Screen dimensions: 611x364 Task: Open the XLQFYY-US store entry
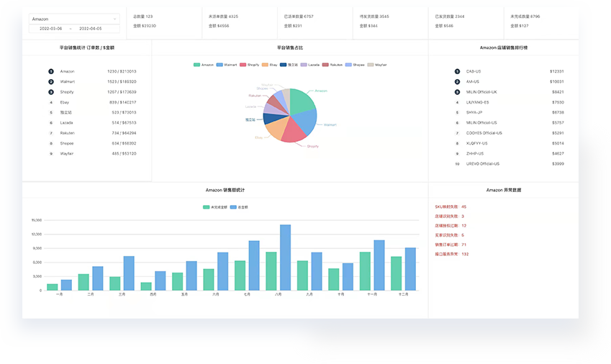(x=510, y=143)
